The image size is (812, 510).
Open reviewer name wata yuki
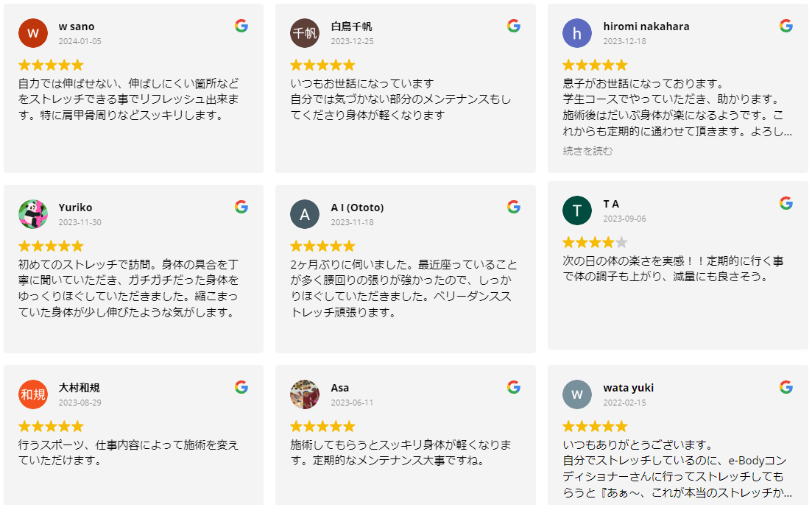click(628, 388)
